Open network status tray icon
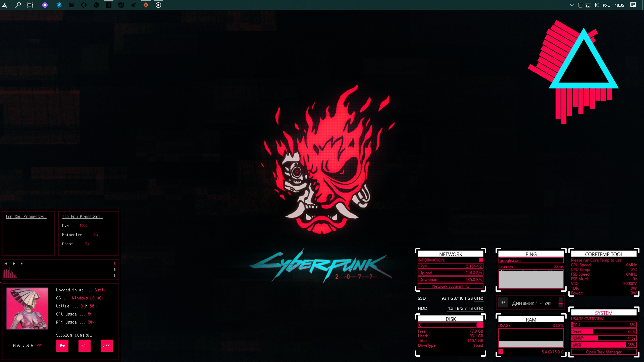The image size is (644, 362). (x=588, y=5)
